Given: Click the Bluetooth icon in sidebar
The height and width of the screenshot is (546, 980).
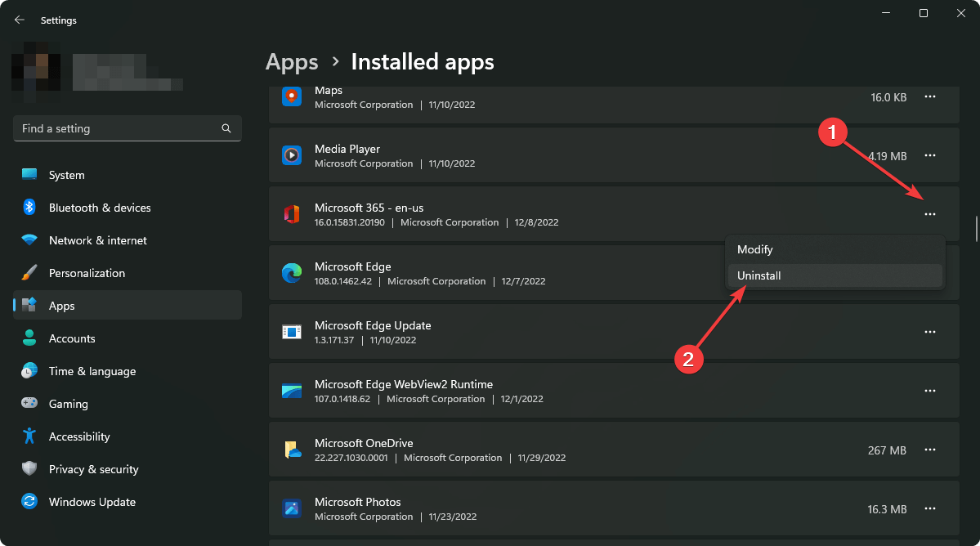Looking at the screenshot, I should 29,207.
